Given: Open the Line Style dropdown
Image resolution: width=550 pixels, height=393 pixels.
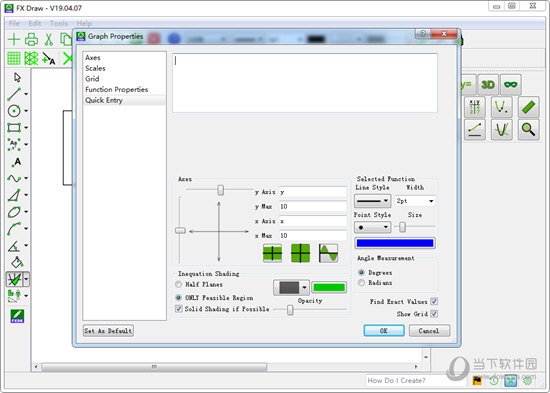Looking at the screenshot, I should [x=372, y=201].
